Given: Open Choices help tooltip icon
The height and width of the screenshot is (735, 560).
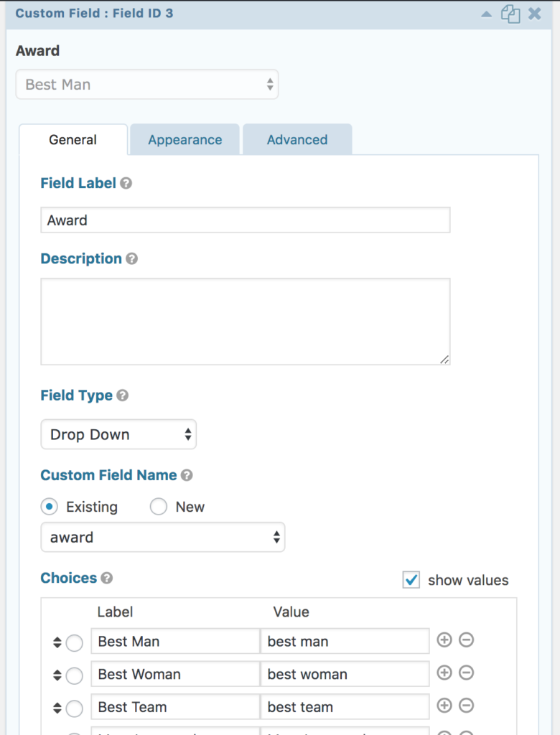Looking at the screenshot, I should (107, 578).
